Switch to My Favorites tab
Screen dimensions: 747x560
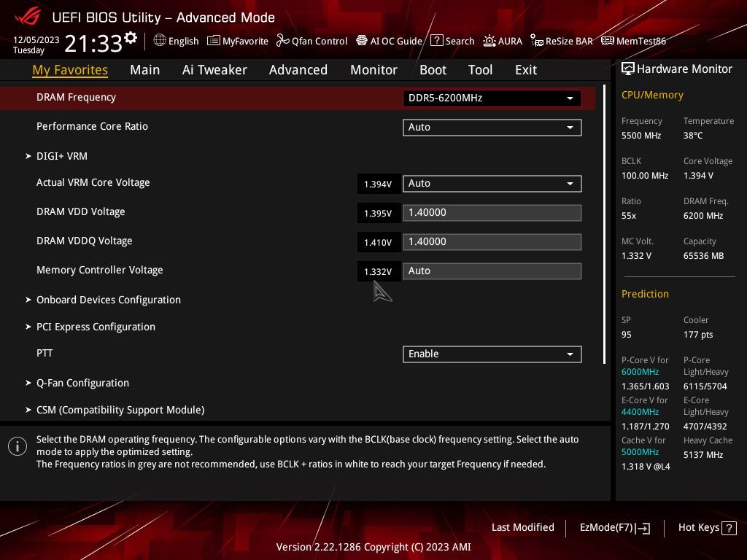pos(70,70)
